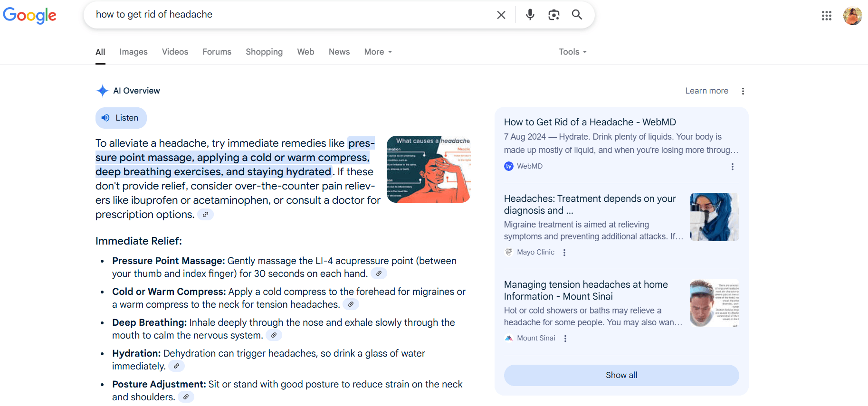Open How to Get Rid of a Headache - WebMD
The image size is (868, 406).
590,122
